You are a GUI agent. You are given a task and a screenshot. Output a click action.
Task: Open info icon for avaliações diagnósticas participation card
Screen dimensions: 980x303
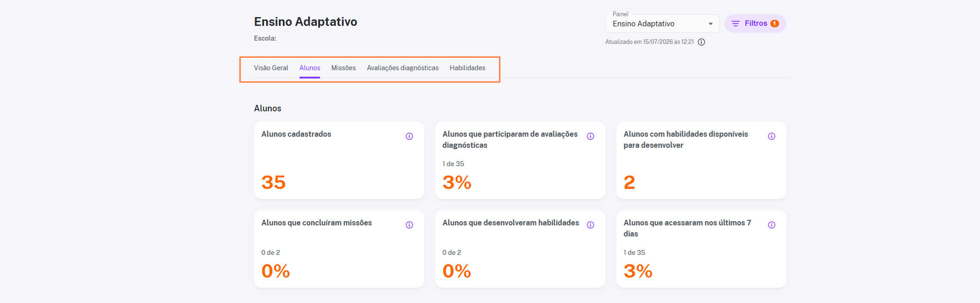[590, 136]
